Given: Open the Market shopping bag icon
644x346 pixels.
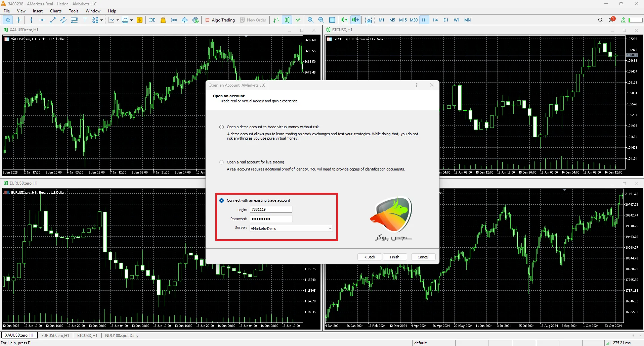Looking at the screenshot, I should click(x=163, y=20).
